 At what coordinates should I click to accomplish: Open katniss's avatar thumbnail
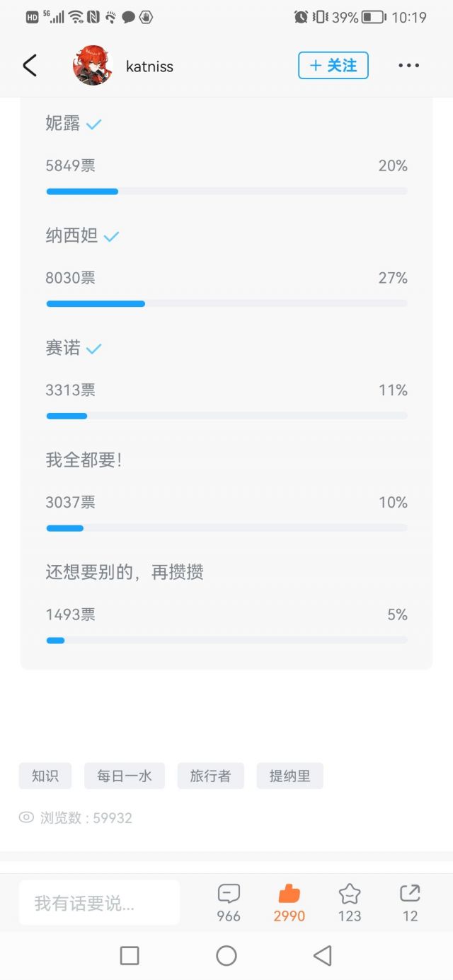(93, 66)
